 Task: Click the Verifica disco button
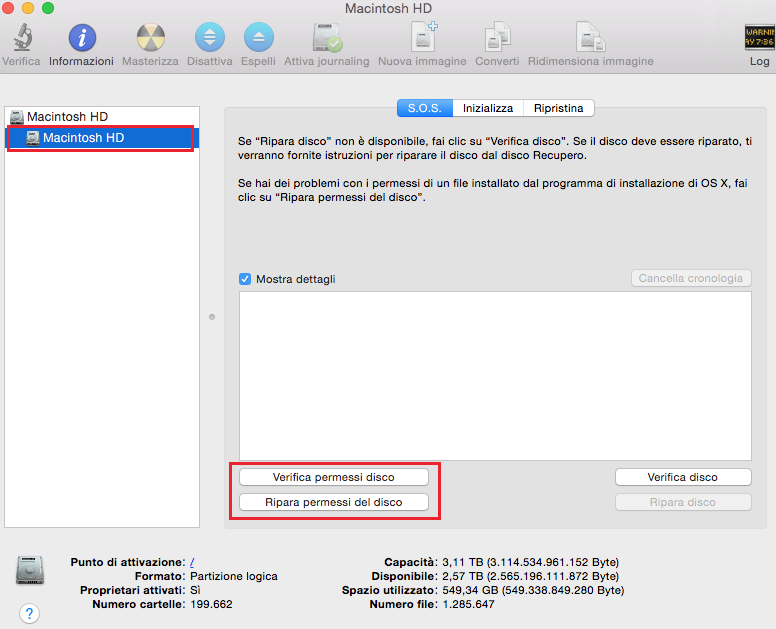[683, 477]
